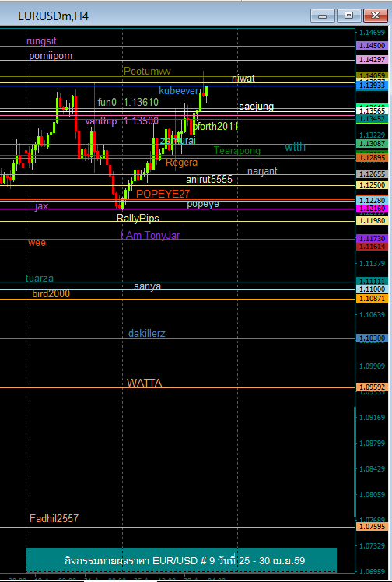Select the saejung line label
The image size is (392, 582).
[x=256, y=107]
